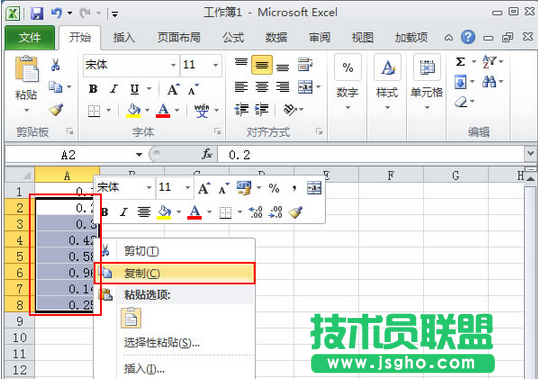This screenshot has height=379, width=538.
Task: Expand the formula bar arrow
Action: pyautogui.click(x=530, y=153)
